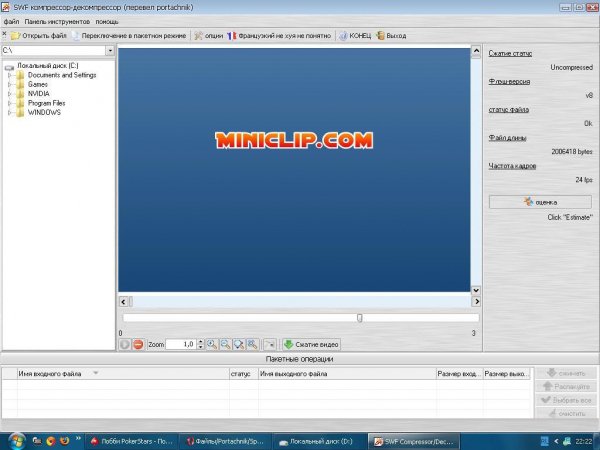Click the Program Files folder name
The width and height of the screenshot is (600, 450).
tap(46, 103)
